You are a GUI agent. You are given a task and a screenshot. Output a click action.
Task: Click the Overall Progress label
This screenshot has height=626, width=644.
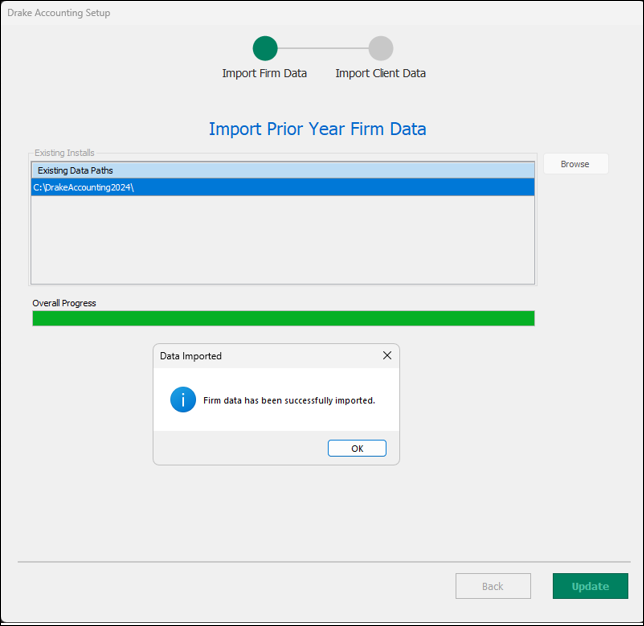coord(64,303)
